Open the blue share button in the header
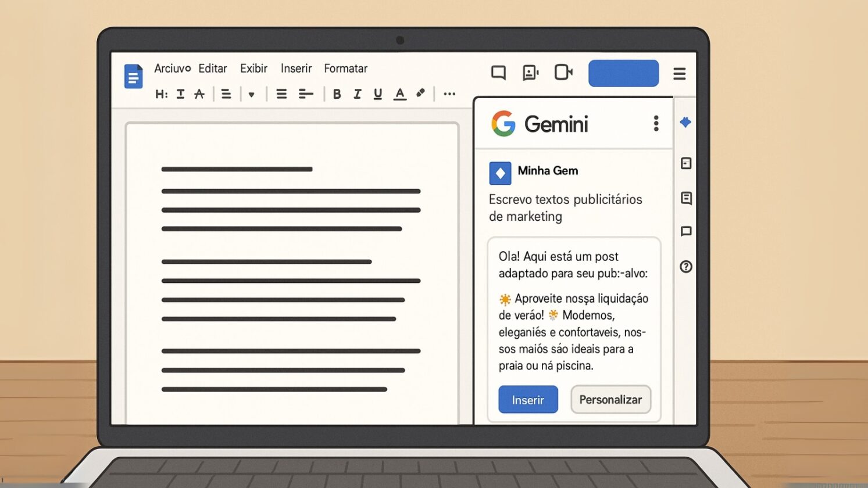The height and width of the screenshot is (488, 868). (623, 73)
